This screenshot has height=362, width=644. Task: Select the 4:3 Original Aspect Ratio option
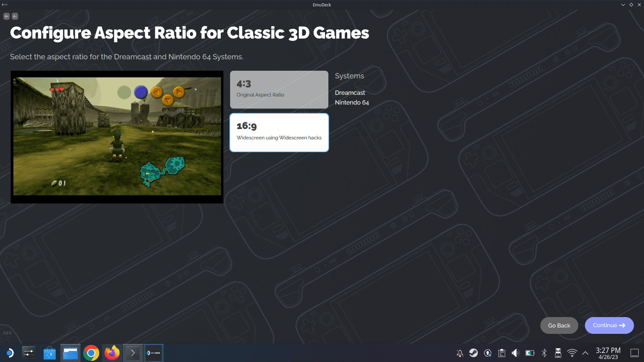[279, 89]
